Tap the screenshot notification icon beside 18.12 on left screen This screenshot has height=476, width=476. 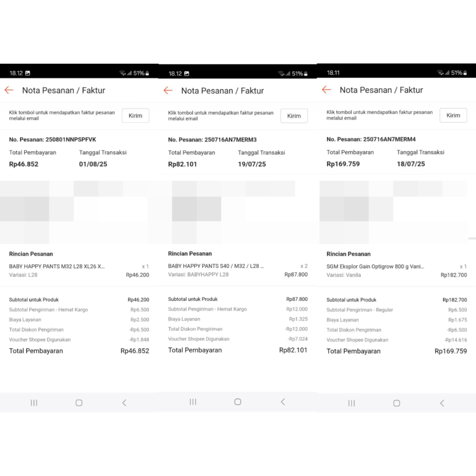pos(28,73)
